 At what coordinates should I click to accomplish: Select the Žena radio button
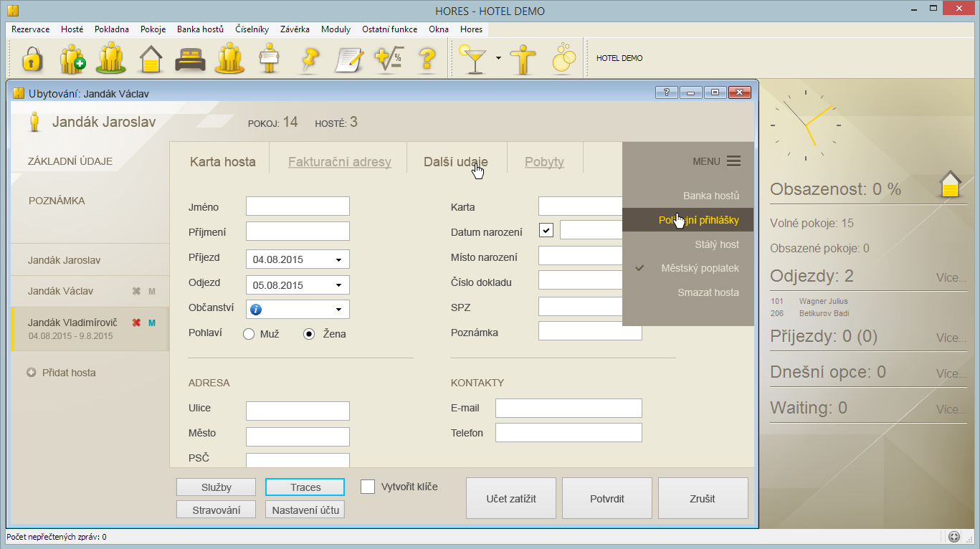tap(309, 334)
